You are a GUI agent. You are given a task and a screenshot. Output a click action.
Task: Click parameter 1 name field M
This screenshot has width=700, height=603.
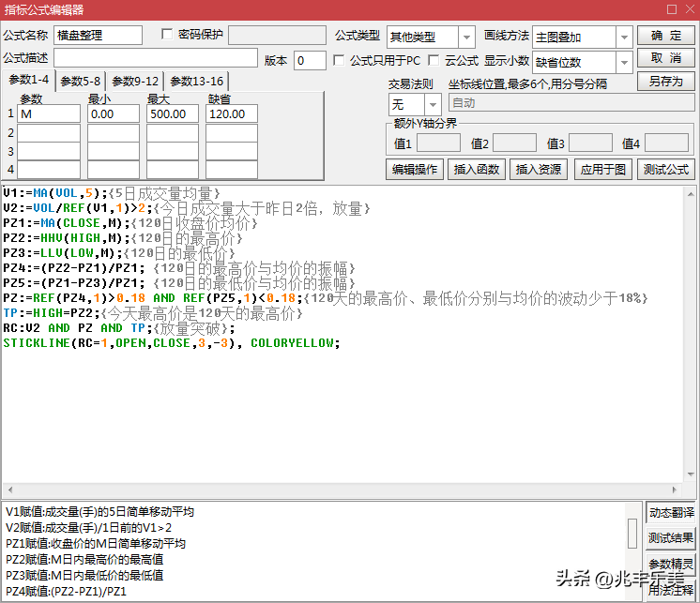point(49,113)
